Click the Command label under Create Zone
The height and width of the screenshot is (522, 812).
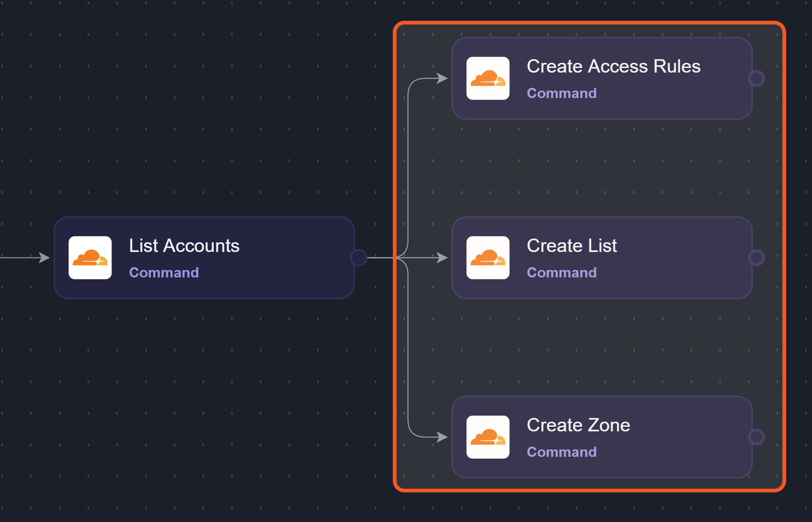tap(561, 452)
